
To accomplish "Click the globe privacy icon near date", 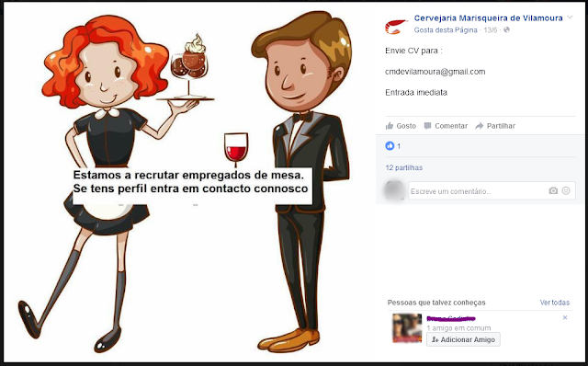I will 506,29.
